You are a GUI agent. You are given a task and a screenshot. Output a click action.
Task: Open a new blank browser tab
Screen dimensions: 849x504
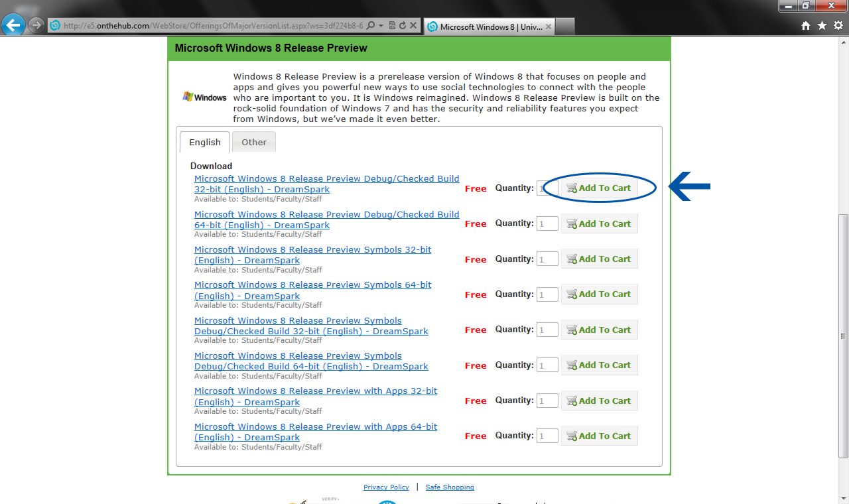pyautogui.click(x=564, y=27)
